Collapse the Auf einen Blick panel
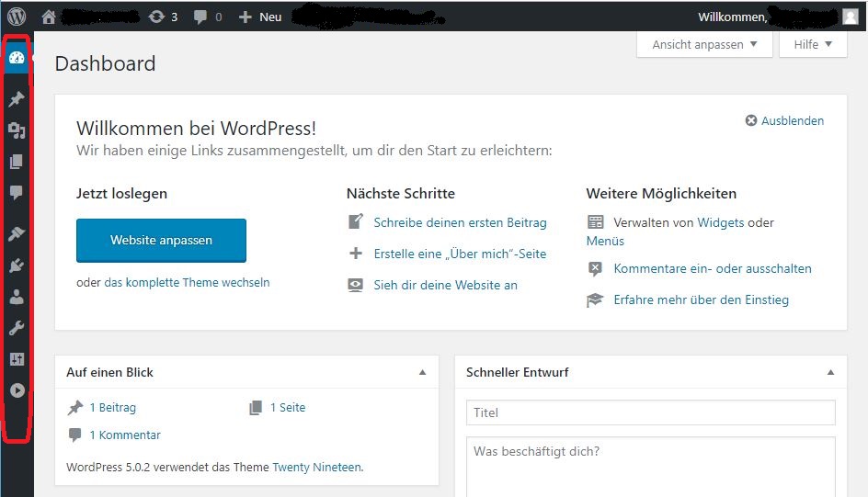Image resolution: width=868 pixels, height=497 pixels. click(x=422, y=373)
